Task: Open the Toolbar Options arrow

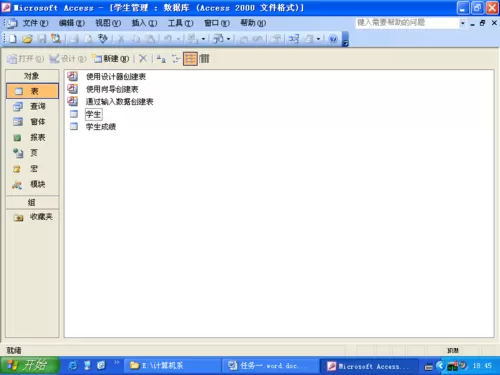Action: point(345,39)
